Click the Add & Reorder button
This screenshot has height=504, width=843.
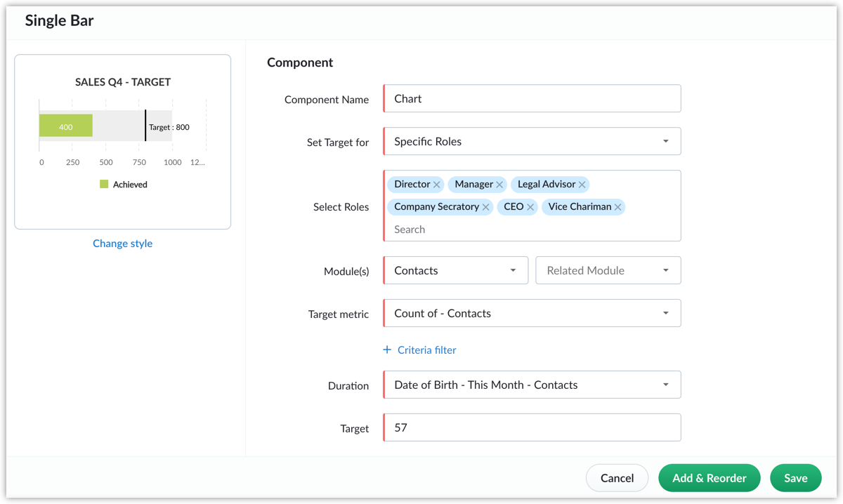(709, 478)
